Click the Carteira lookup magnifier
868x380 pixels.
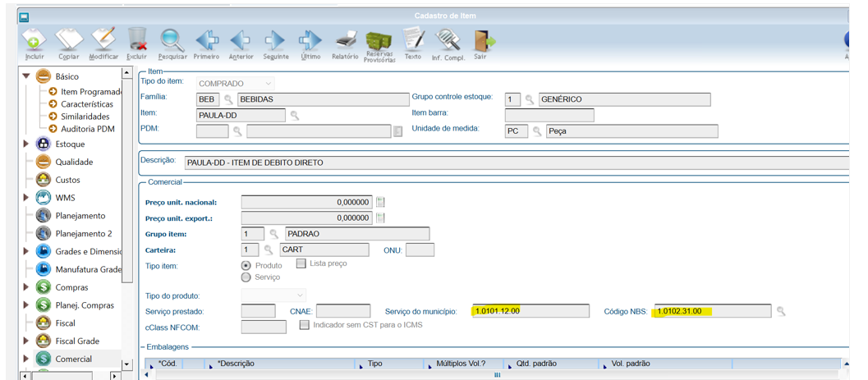click(x=268, y=250)
